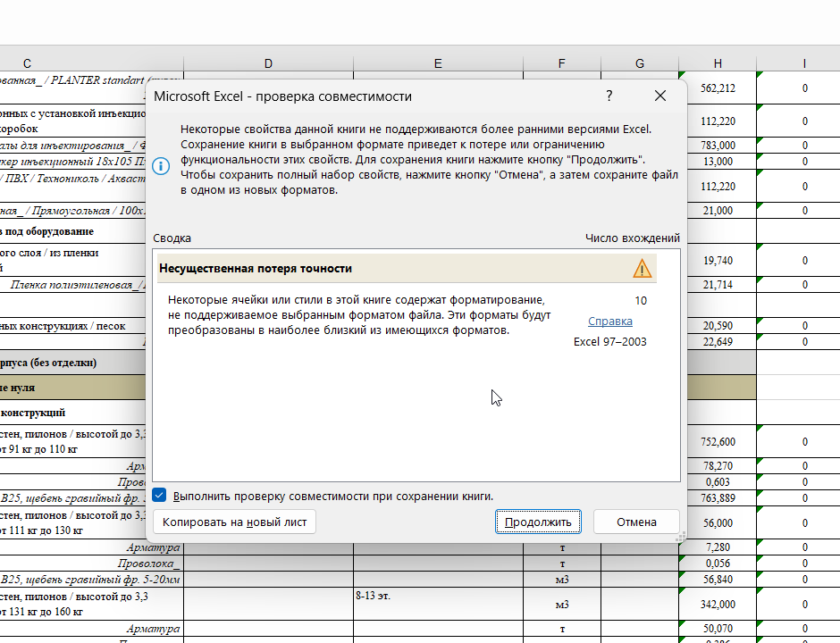
Task: Click the help question mark in dialog title
Action: [609, 96]
